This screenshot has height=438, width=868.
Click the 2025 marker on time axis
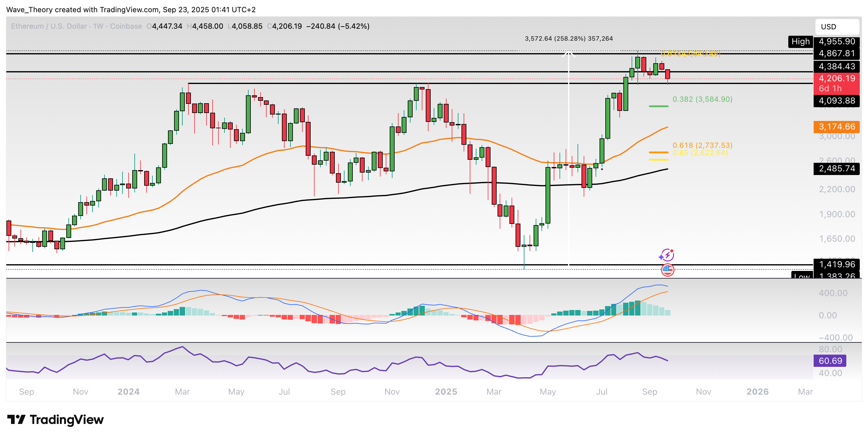tap(446, 392)
